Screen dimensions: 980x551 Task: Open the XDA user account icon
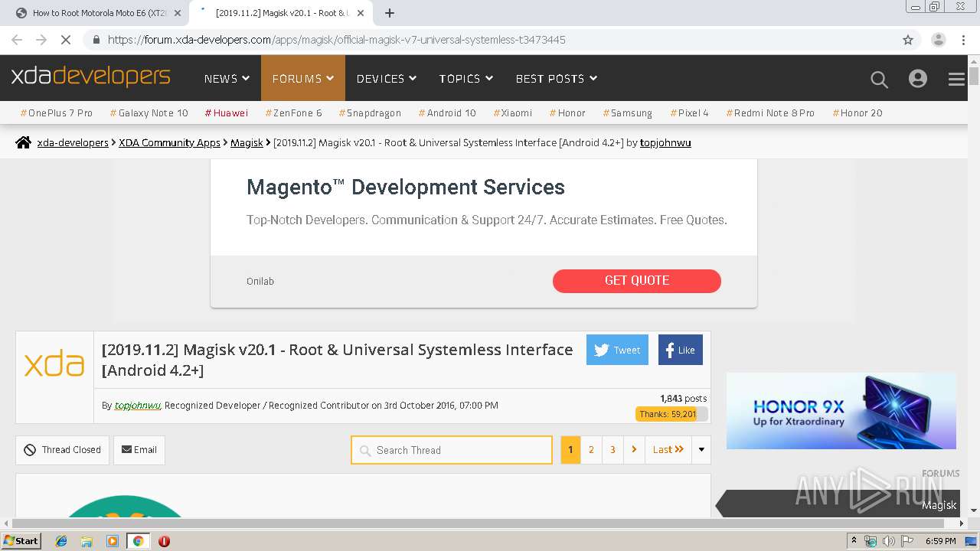pos(918,79)
